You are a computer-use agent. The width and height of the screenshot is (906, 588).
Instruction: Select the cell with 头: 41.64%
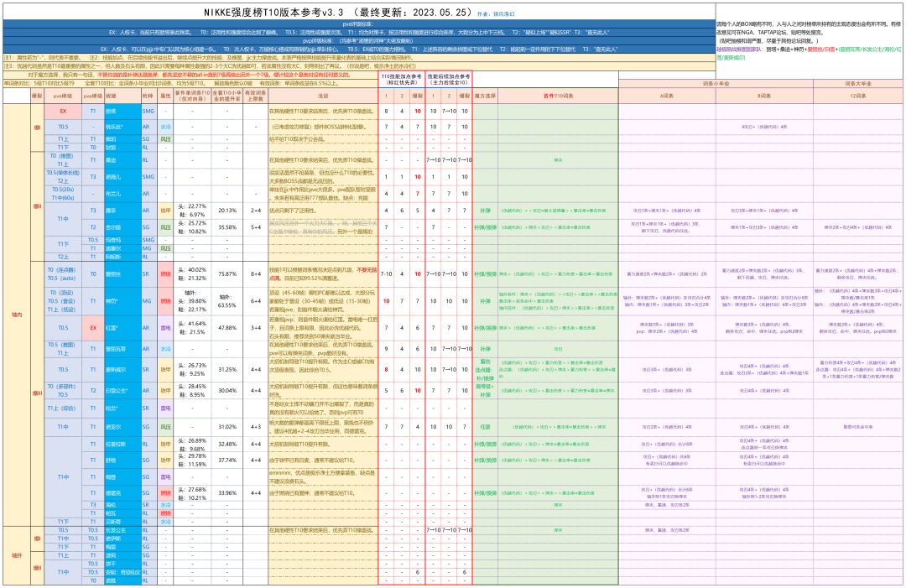click(x=192, y=327)
